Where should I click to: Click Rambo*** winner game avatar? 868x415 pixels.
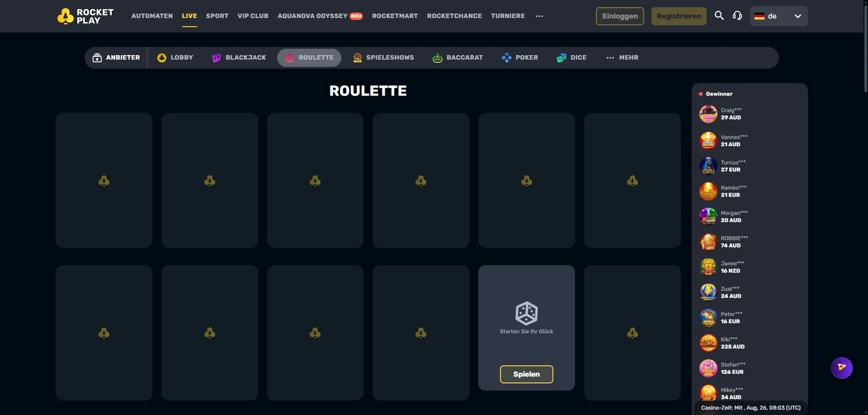(708, 191)
